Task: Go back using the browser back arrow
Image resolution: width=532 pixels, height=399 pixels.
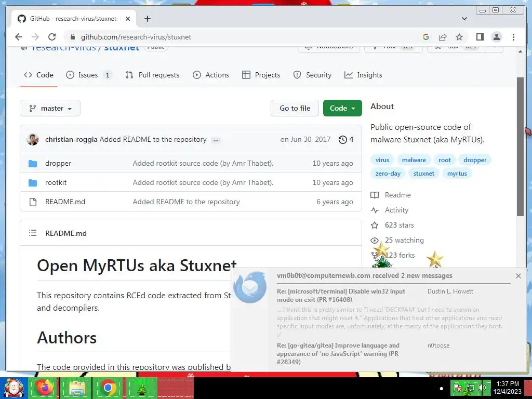Action: pos(19,37)
